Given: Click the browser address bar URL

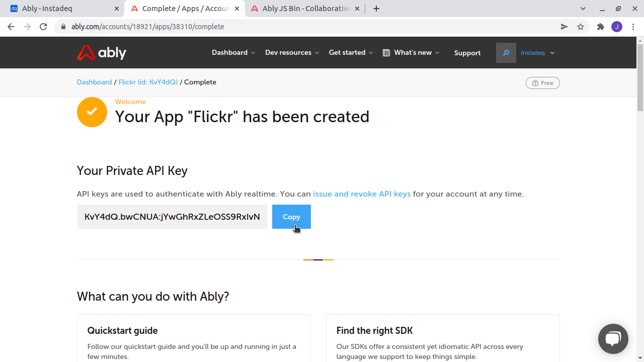Looking at the screenshot, I should point(148,27).
